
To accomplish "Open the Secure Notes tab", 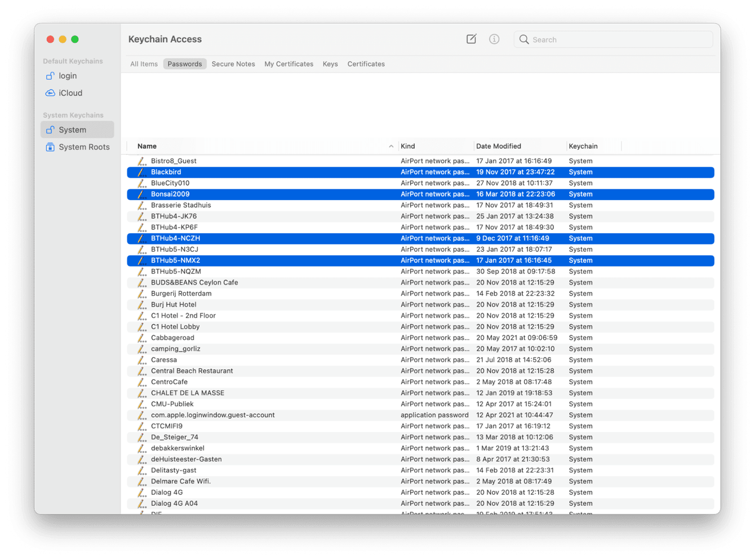I will click(x=233, y=64).
